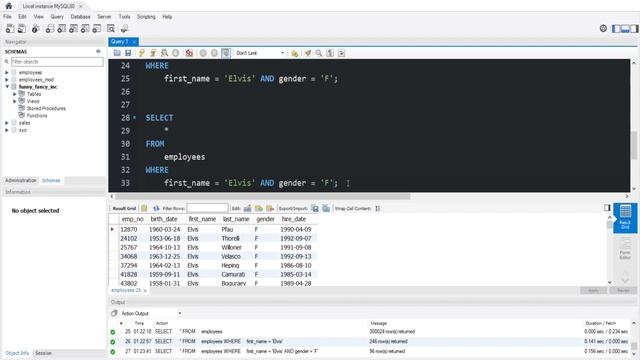Reconnect to DBMS icon

(124, 29)
